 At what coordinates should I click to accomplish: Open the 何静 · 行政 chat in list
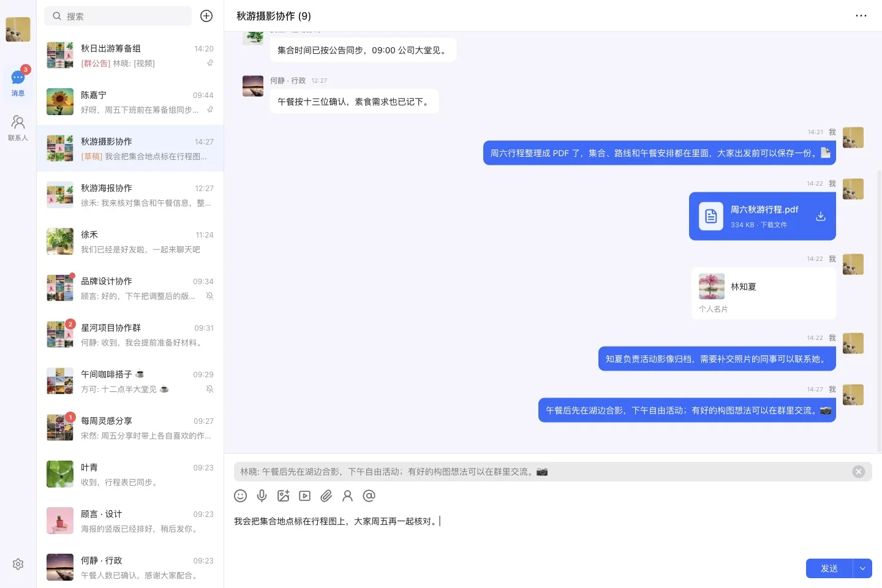pyautogui.click(x=130, y=567)
